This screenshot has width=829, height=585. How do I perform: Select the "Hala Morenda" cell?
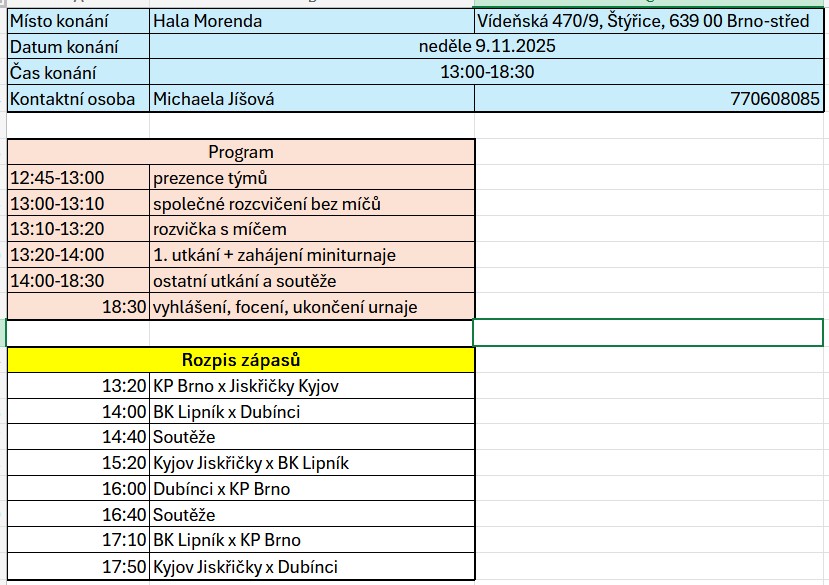tap(310, 21)
